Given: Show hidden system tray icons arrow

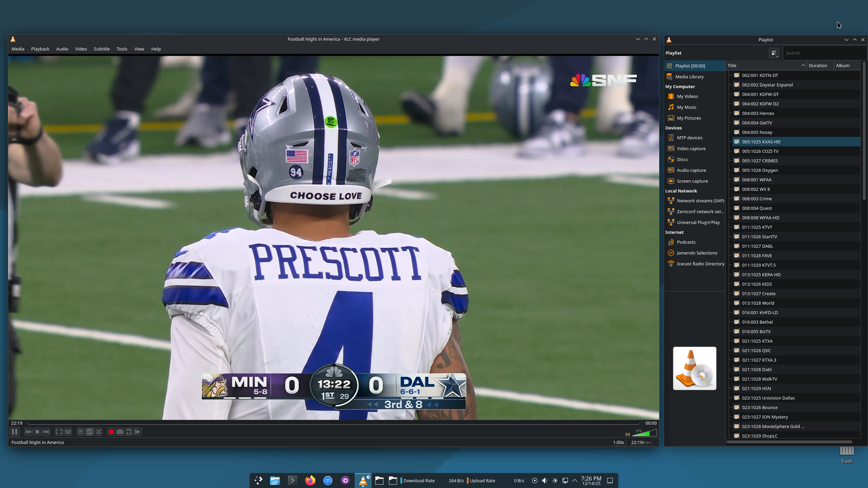Looking at the screenshot, I should tap(575, 481).
